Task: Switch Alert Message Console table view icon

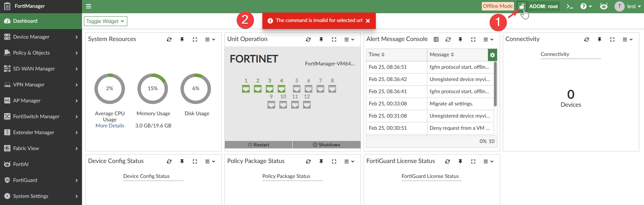Action: click(436, 40)
